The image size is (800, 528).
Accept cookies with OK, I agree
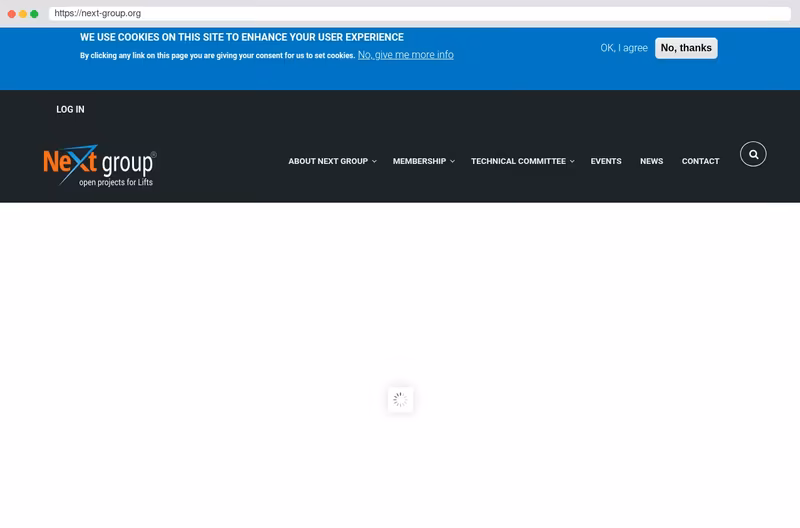[x=623, y=48]
